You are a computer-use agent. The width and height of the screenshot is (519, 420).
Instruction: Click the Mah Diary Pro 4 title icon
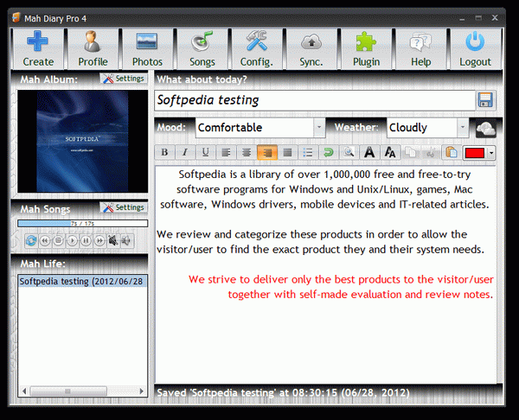(16, 18)
